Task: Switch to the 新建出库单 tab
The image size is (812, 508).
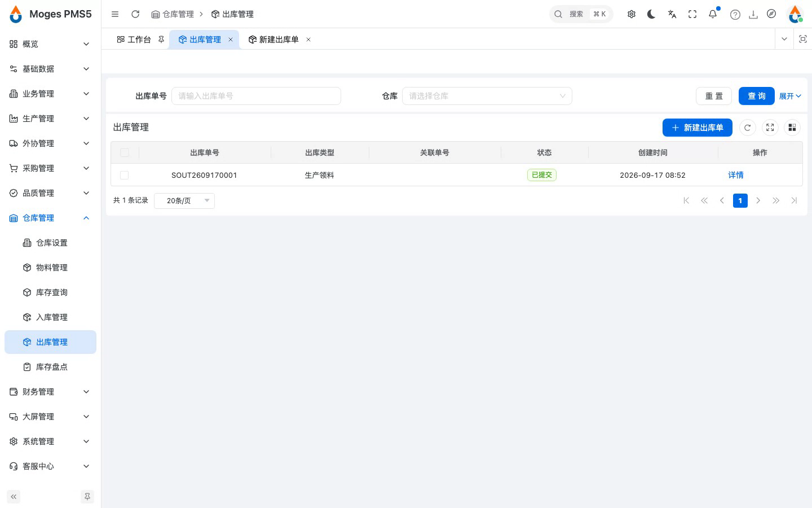Action: tap(279, 40)
